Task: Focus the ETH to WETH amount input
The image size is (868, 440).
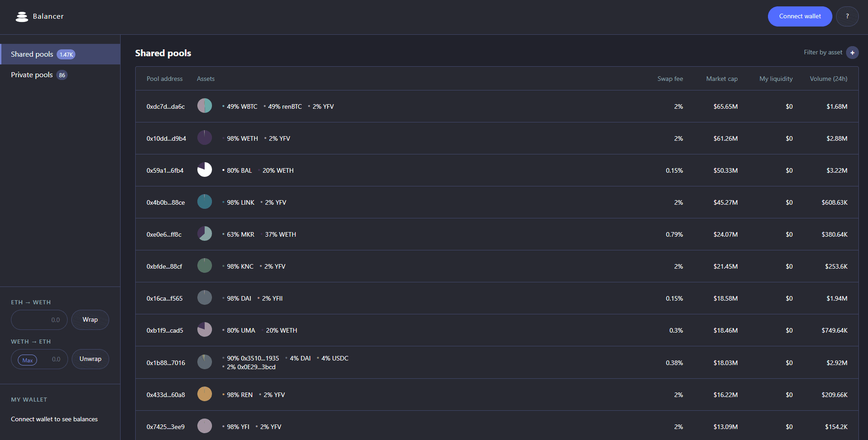Action: (x=40, y=320)
